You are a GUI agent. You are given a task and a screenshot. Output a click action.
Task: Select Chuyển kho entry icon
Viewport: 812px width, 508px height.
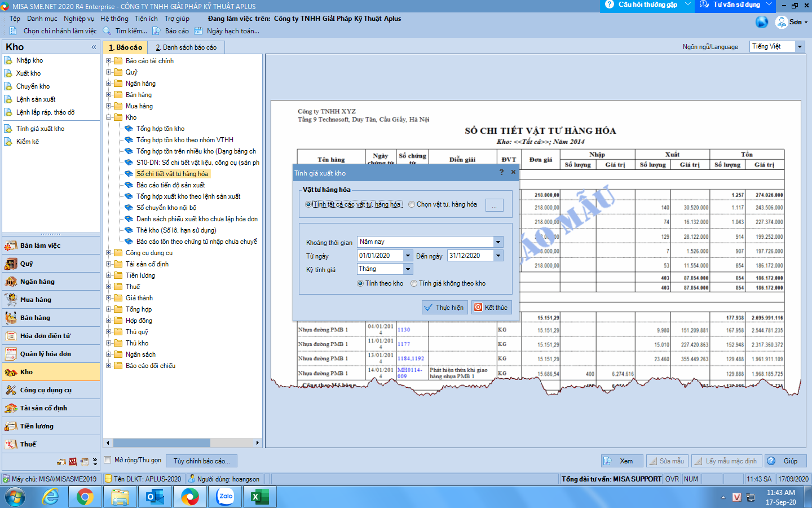(8, 86)
